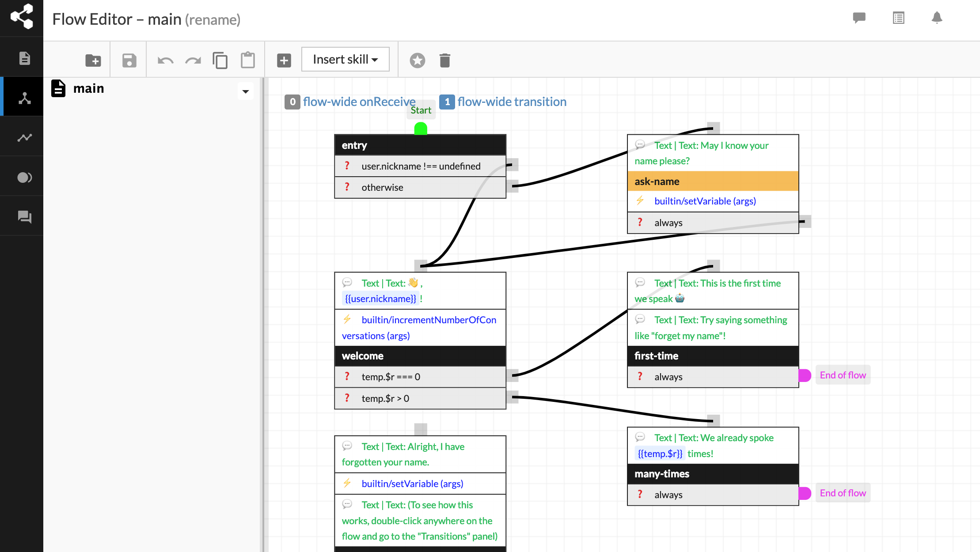Viewport: 980px width, 552px height.
Task: Open the flow-wide onReceive handler
Action: [x=359, y=101]
